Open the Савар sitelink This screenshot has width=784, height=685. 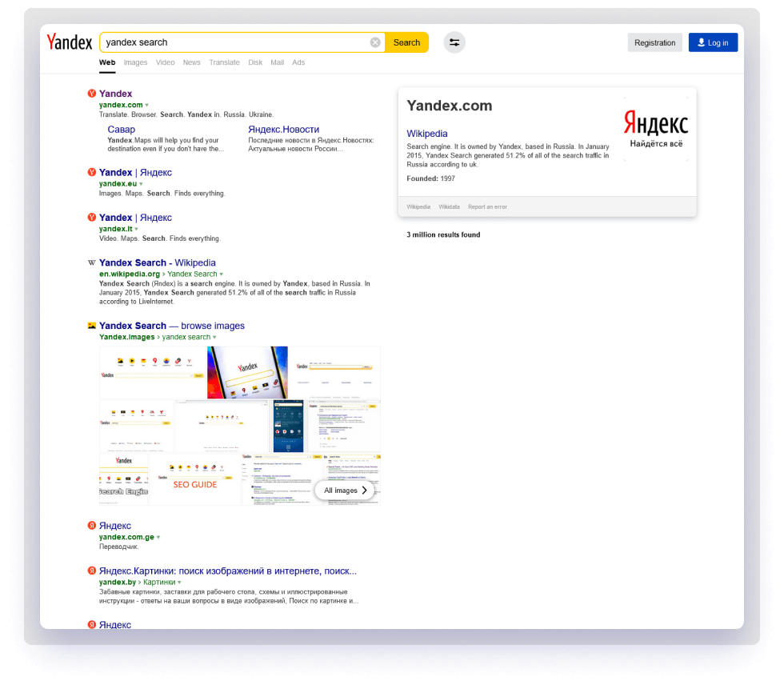(x=121, y=130)
